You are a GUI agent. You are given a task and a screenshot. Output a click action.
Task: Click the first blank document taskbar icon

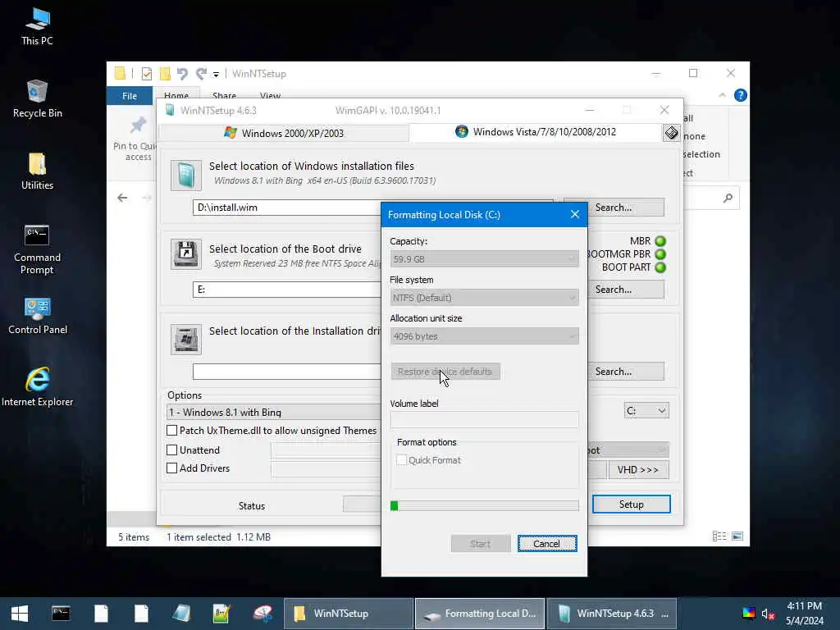[101, 614]
